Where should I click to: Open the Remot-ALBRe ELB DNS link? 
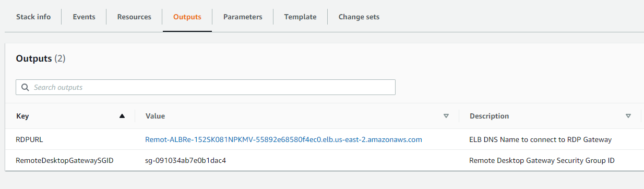(x=283, y=139)
